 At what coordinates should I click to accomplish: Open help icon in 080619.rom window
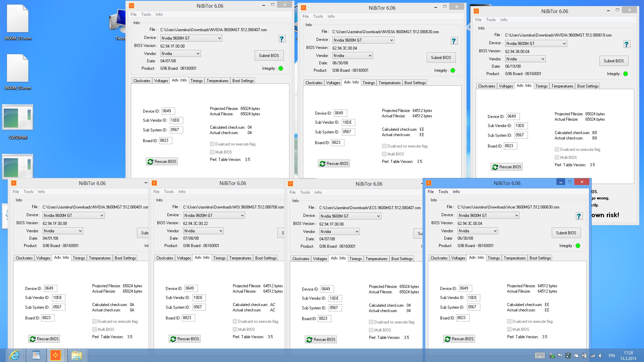point(627,44)
